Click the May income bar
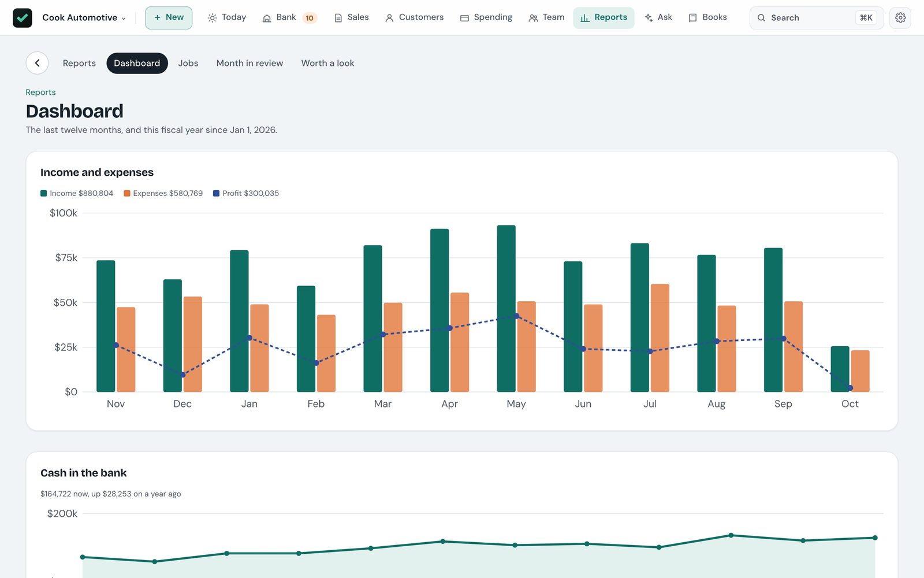This screenshot has height=578, width=924. [x=506, y=309]
